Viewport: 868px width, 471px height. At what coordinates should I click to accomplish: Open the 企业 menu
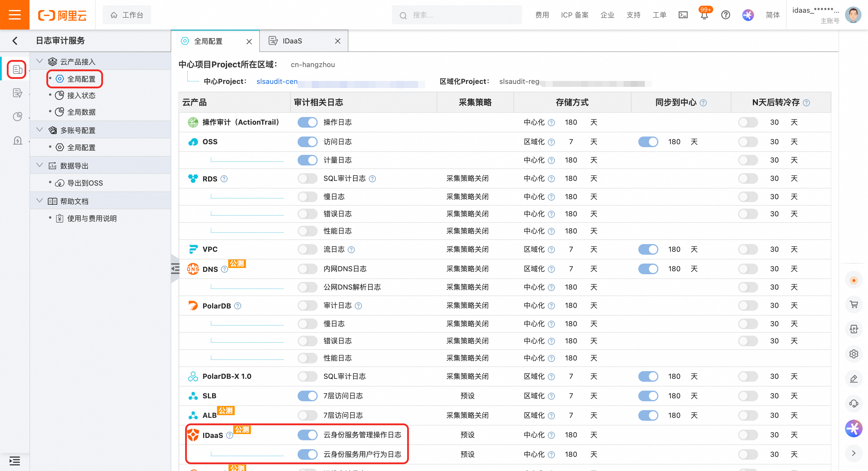click(x=607, y=15)
